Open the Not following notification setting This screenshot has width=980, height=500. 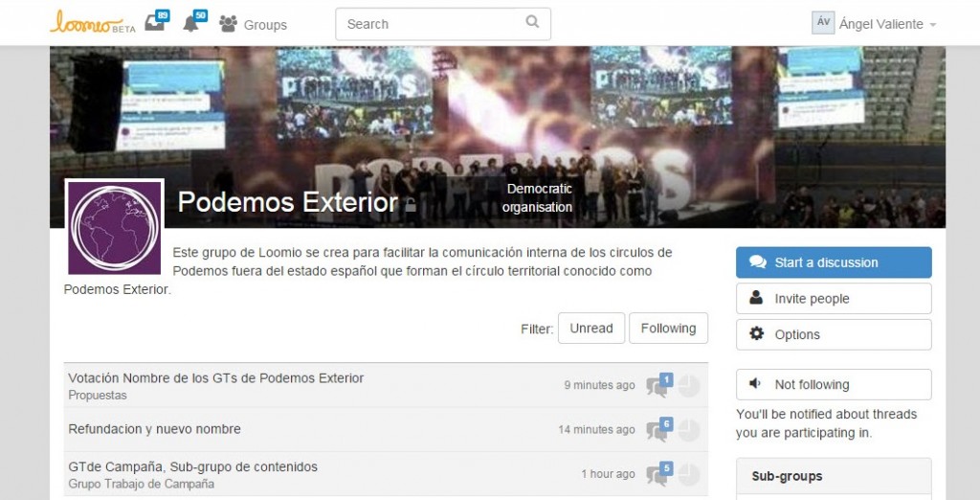click(834, 384)
